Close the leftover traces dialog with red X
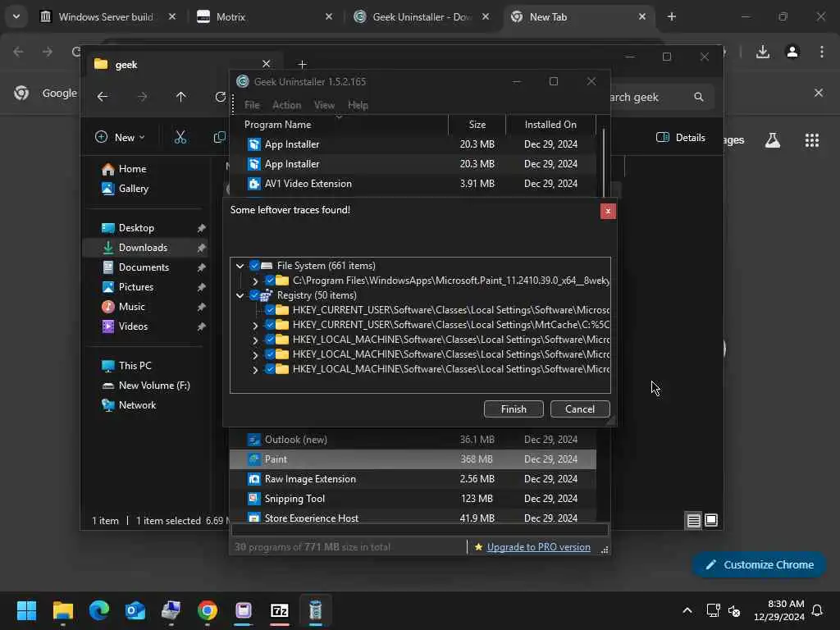 coord(608,211)
